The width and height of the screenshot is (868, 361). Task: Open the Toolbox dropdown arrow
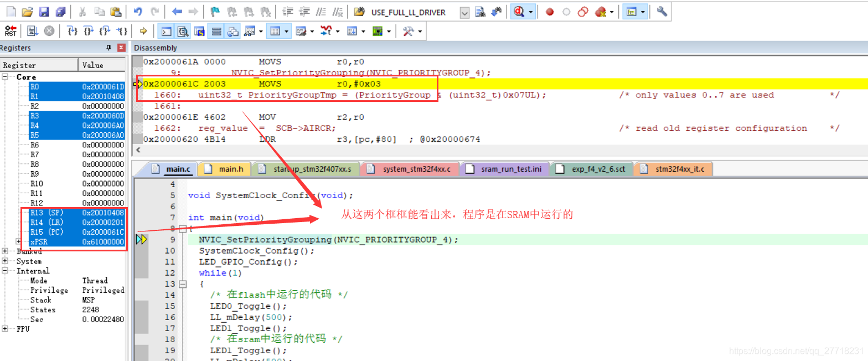(x=421, y=31)
